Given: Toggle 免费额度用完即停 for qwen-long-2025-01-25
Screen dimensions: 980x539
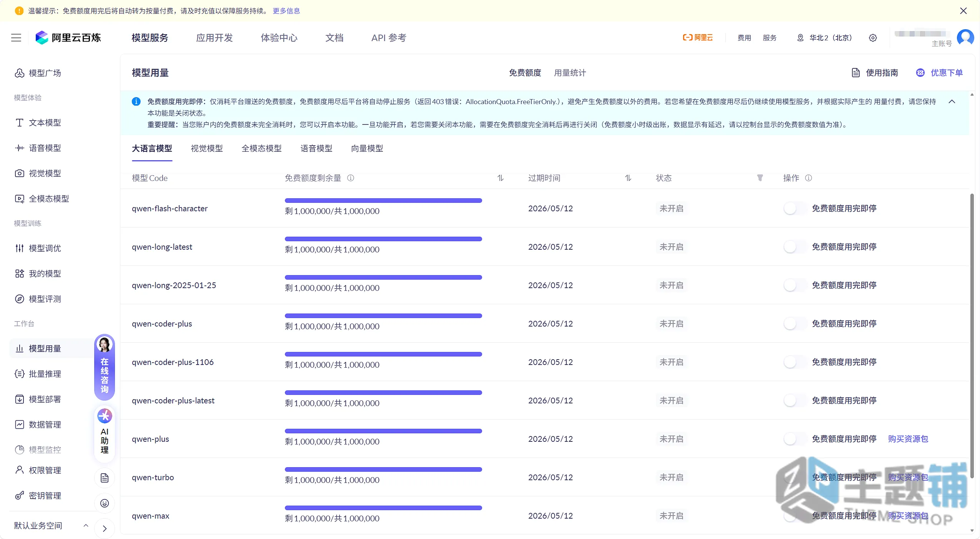Looking at the screenshot, I should pyautogui.click(x=795, y=285).
